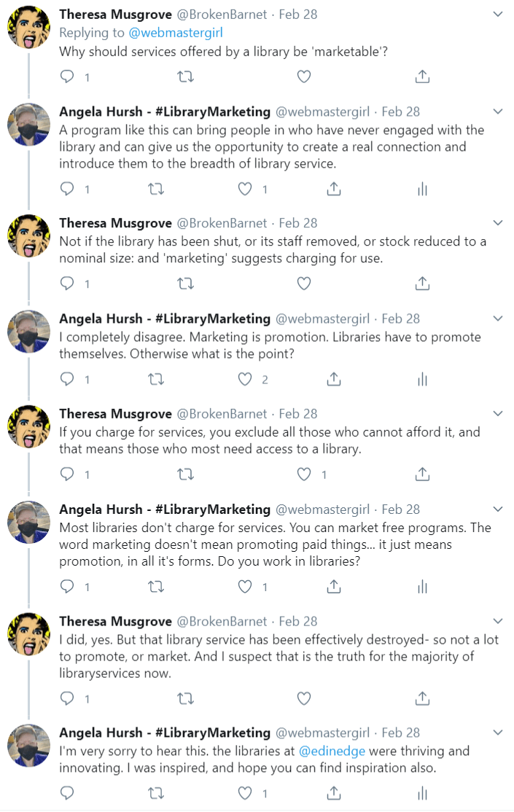Reply to the 'marketable' question tweet
514x812 pixels.
tap(68, 77)
